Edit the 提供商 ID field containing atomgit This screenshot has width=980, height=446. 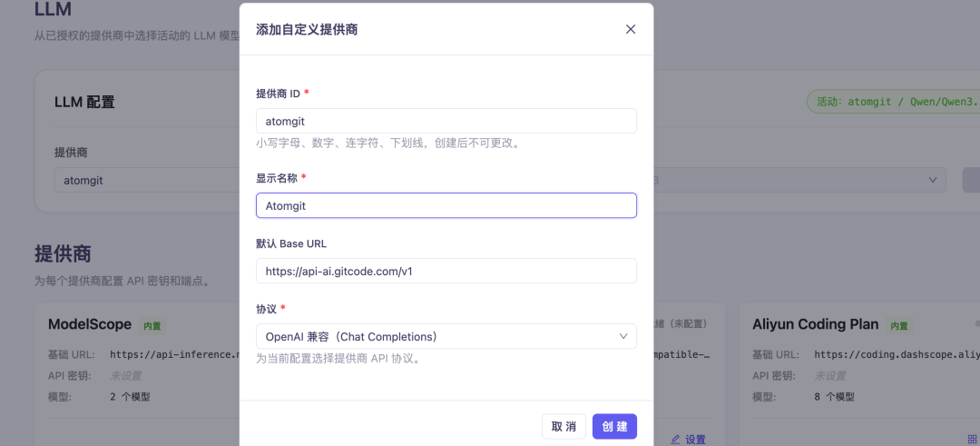[x=446, y=121]
